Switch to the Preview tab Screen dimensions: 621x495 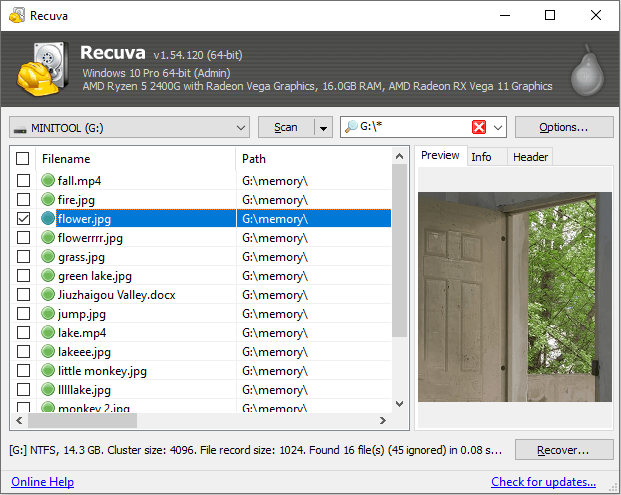[440, 155]
